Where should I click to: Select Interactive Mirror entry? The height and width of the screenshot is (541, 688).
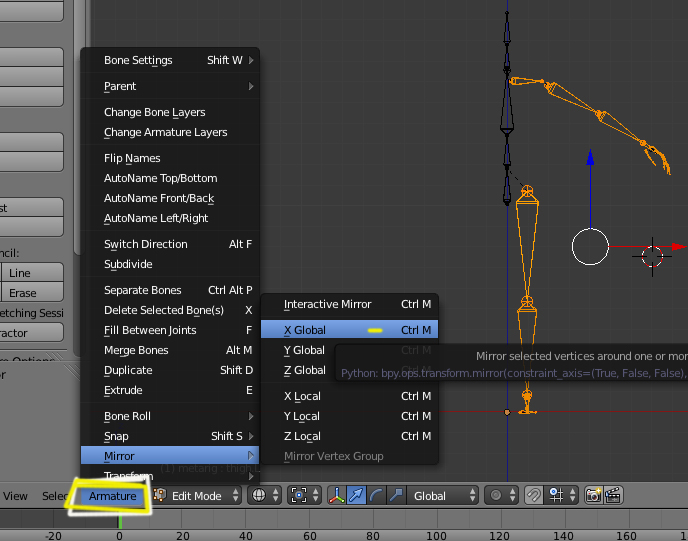point(349,304)
